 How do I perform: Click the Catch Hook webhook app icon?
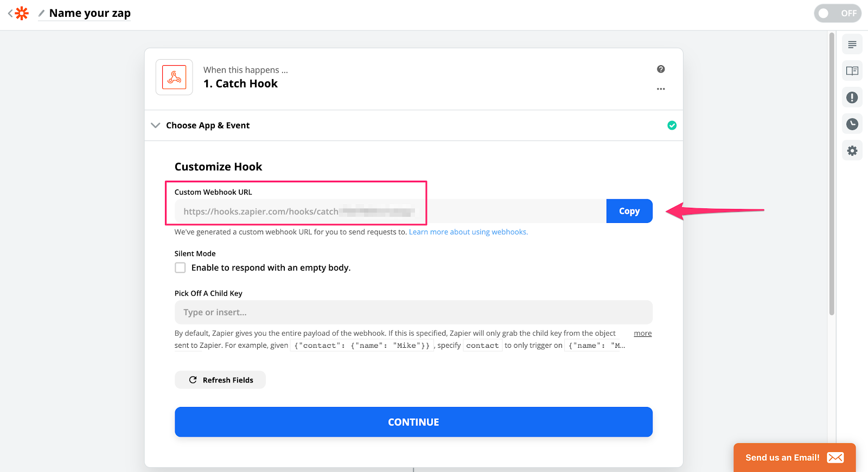(174, 77)
